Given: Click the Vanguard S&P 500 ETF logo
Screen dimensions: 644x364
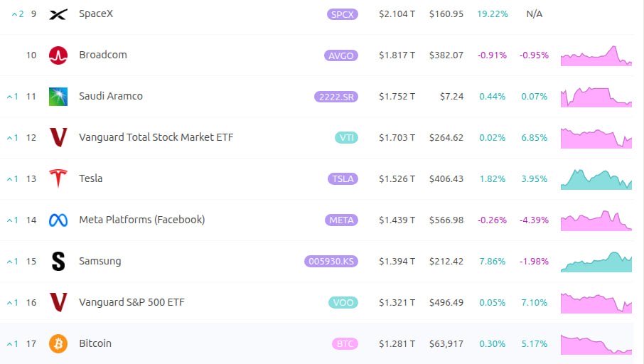Looking at the screenshot, I should click(58, 302).
